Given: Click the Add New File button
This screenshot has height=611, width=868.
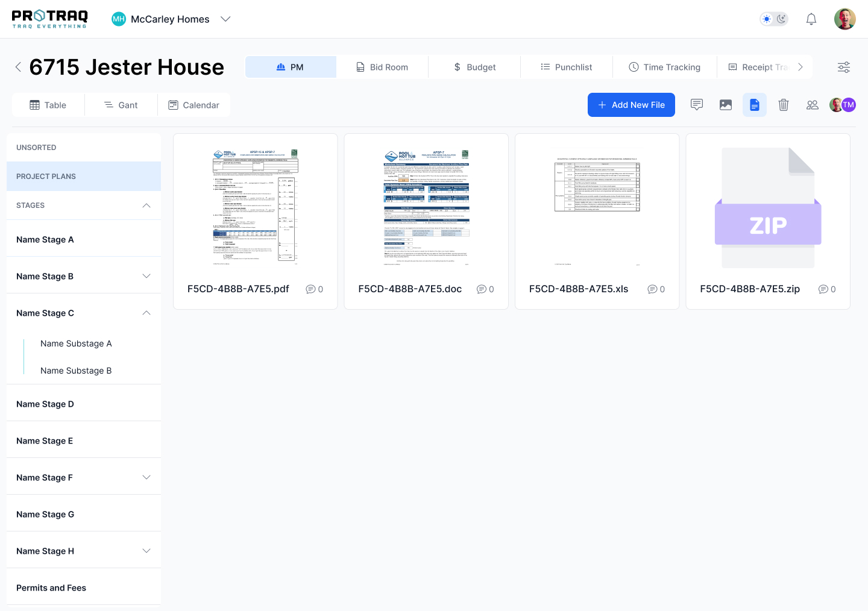Looking at the screenshot, I should pyautogui.click(x=631, y=105).
